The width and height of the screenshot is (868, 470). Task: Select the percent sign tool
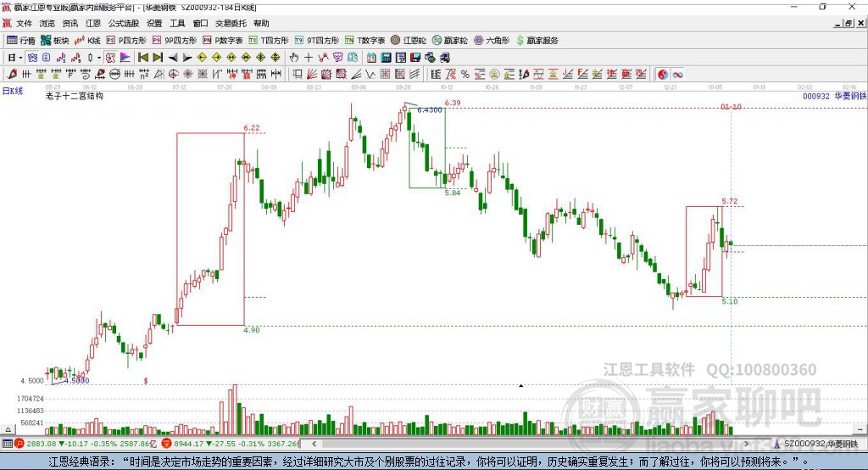pos(465,74)
